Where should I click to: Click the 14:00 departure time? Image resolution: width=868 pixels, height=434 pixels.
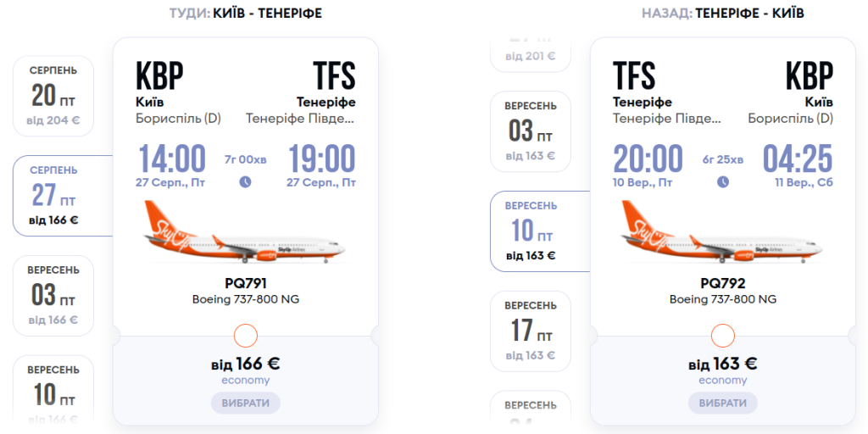(x=172, y=159)
